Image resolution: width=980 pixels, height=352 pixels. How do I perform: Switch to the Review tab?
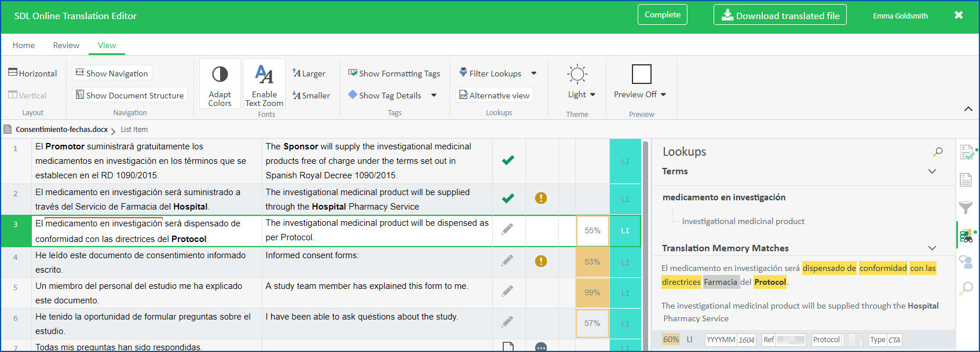tap(66, 45)
